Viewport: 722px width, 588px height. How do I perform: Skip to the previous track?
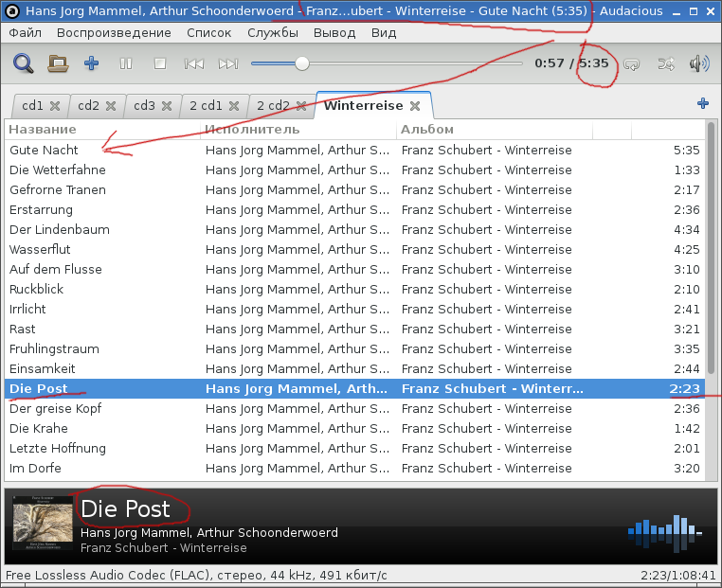tap(194, 63)
